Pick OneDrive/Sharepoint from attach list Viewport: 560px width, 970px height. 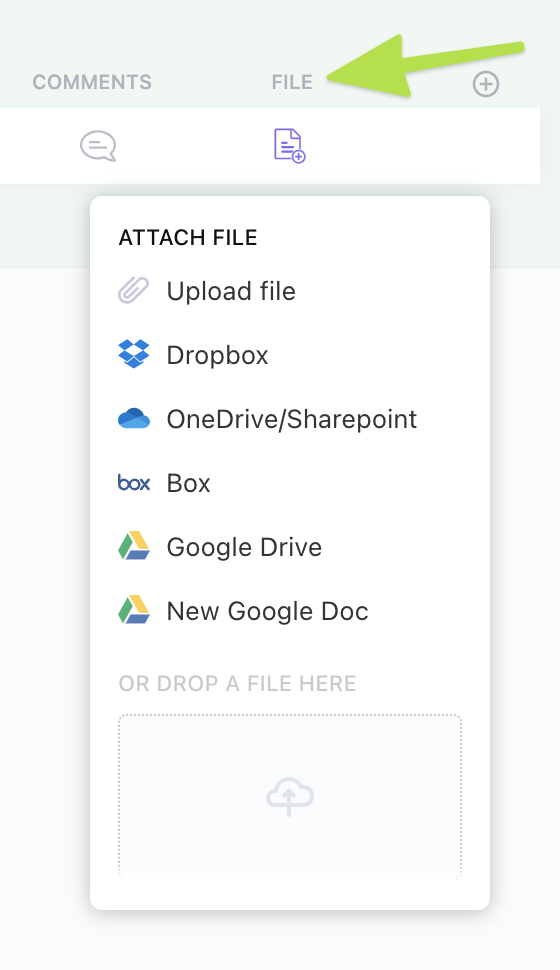click(x=290, y=419)
